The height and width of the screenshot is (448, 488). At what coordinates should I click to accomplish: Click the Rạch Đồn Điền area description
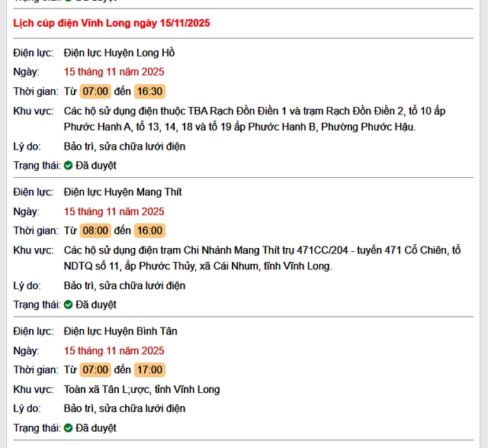[x=254, y=119]
